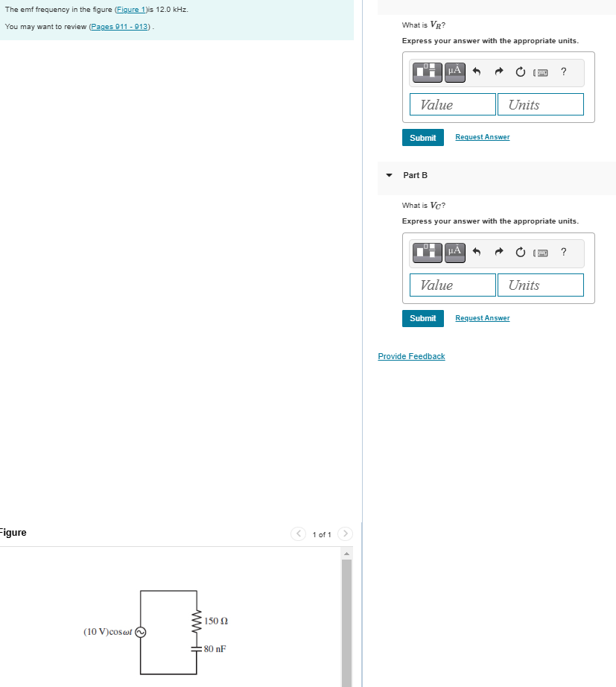Screen dimensions: 616x687
Task: Open symbols (µÅ) button in V_C answer toolbar
Action: pyautogui.click(x=455, y=253)
